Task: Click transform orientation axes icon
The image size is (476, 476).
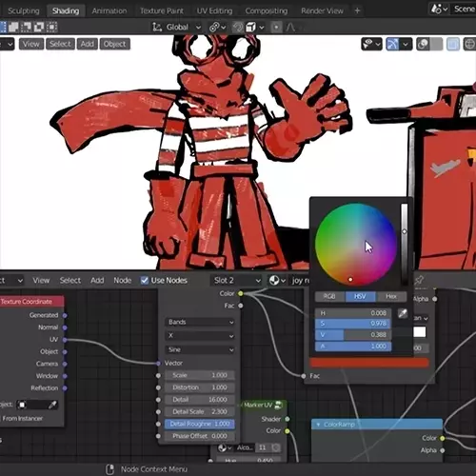Action: [x=157, y=28]
